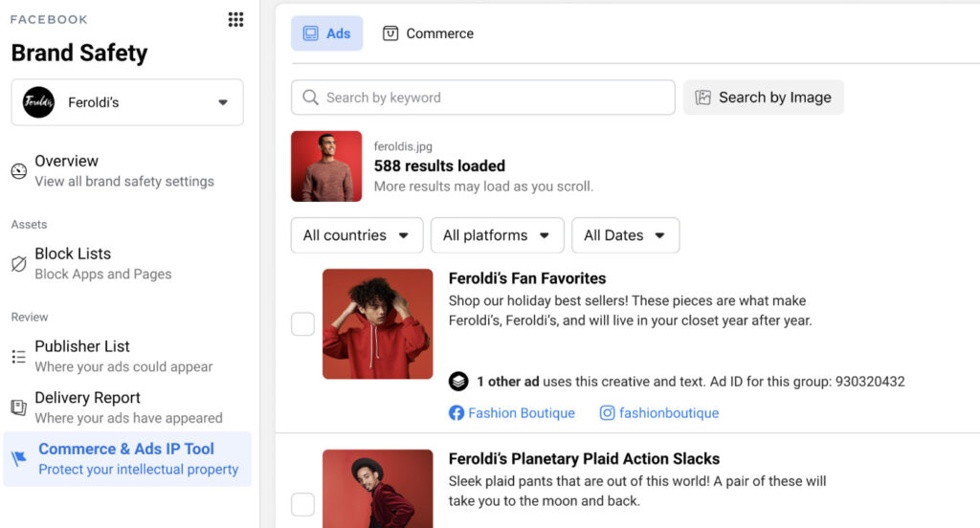Check the Planetary Plaid Action Slacks checkbox
This screenshot has height=528, width=980.
coord(303,504)
